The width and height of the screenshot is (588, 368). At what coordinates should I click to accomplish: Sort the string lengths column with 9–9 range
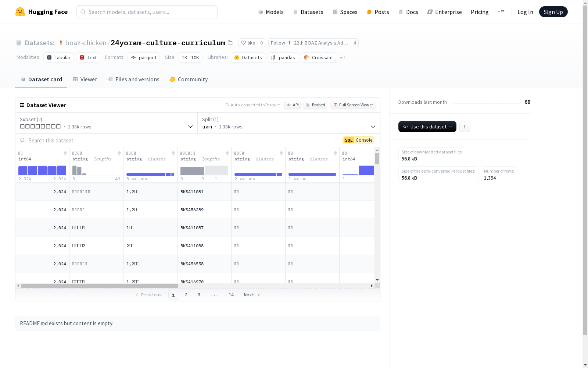pyautogui.click(x=227, y=153)
